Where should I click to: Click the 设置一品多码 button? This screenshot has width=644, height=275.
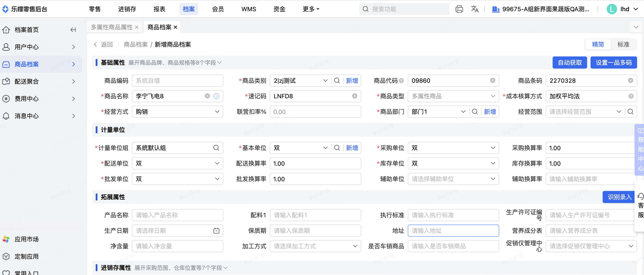point(613,62)
